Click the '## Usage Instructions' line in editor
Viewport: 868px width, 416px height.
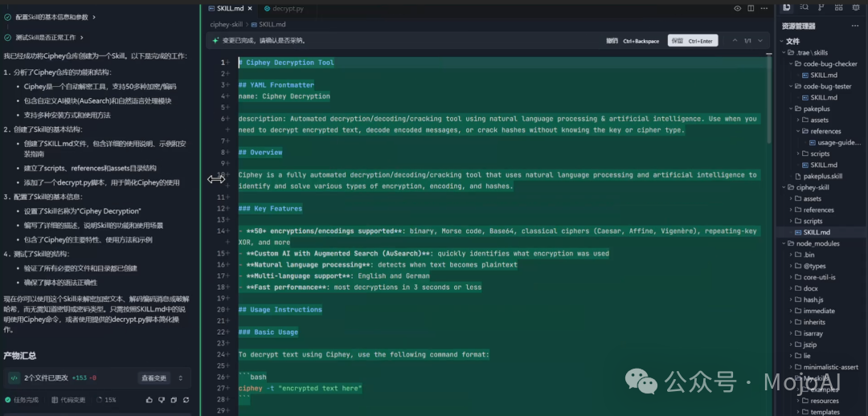(280, 310)
